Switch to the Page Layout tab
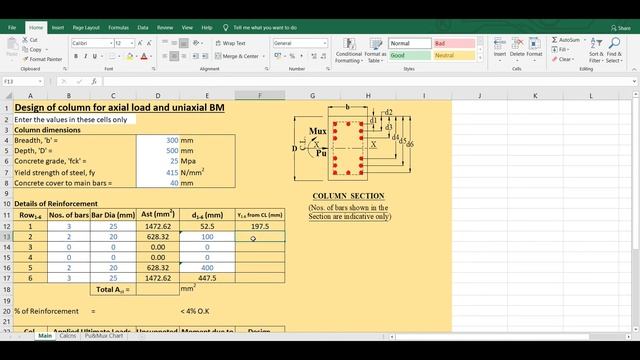This screenshot has height=360, width=640. click(x=86, y=28)
